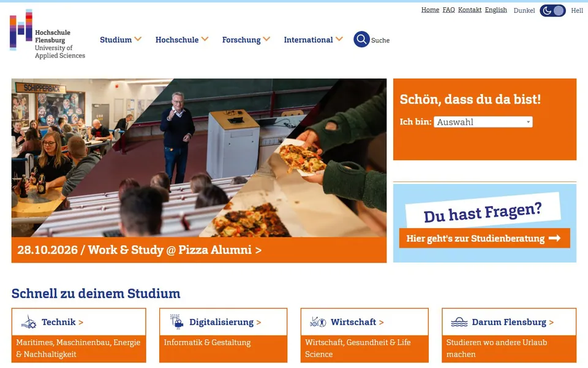Open the Work & Study @ Pizza Alumni banner

tap(198, 250)
